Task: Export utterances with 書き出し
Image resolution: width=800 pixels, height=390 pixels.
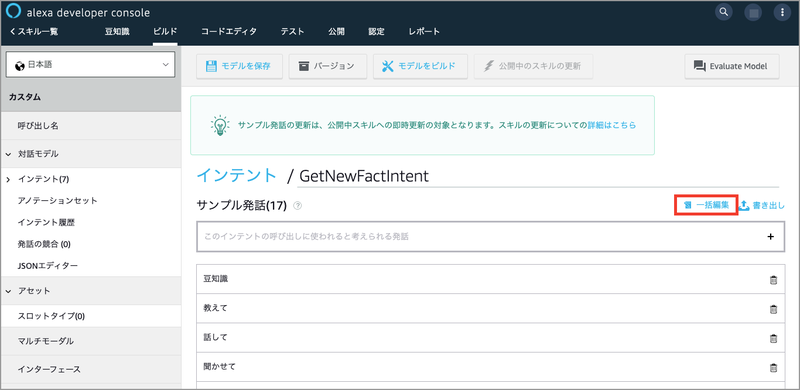Action: pos(762,205)
